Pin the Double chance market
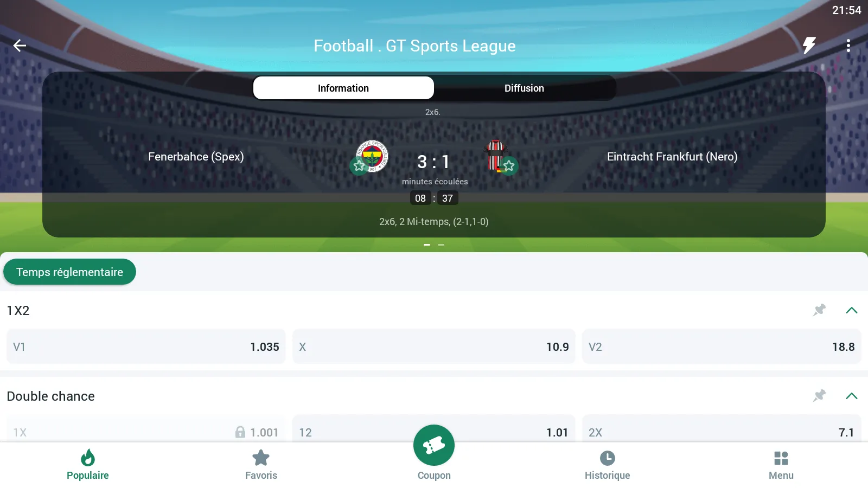Image resolution: width=868 pixels, height=488 pixels. [819, 396]
